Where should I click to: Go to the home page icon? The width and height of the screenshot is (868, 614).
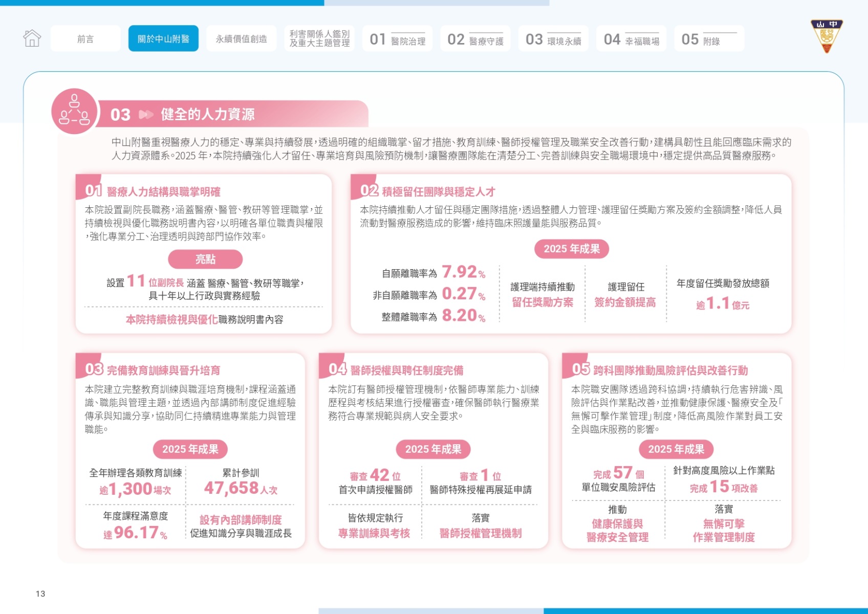click(32, 38)
